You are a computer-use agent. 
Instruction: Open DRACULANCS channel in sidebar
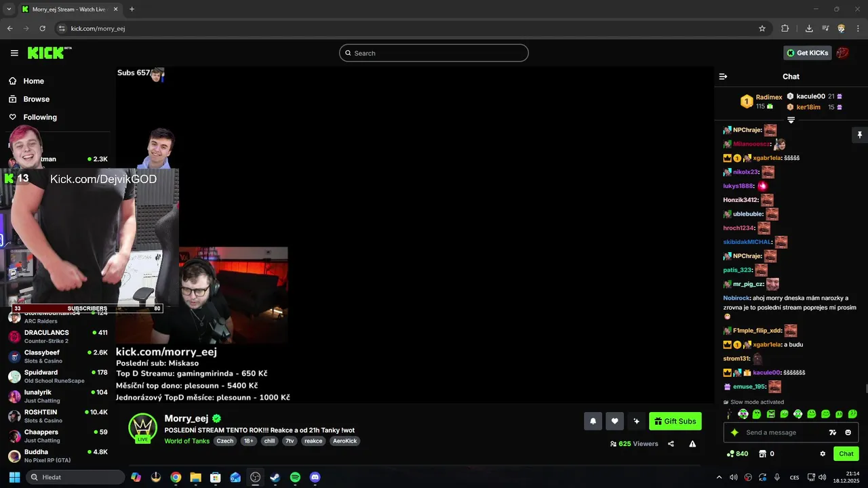(x=58, y=336)
